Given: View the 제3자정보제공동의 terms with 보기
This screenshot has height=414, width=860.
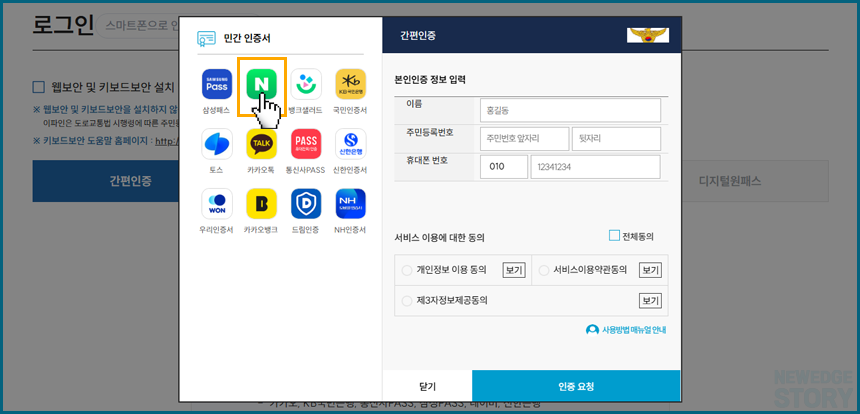Looking at the screenshot, I should coord(650,300).
